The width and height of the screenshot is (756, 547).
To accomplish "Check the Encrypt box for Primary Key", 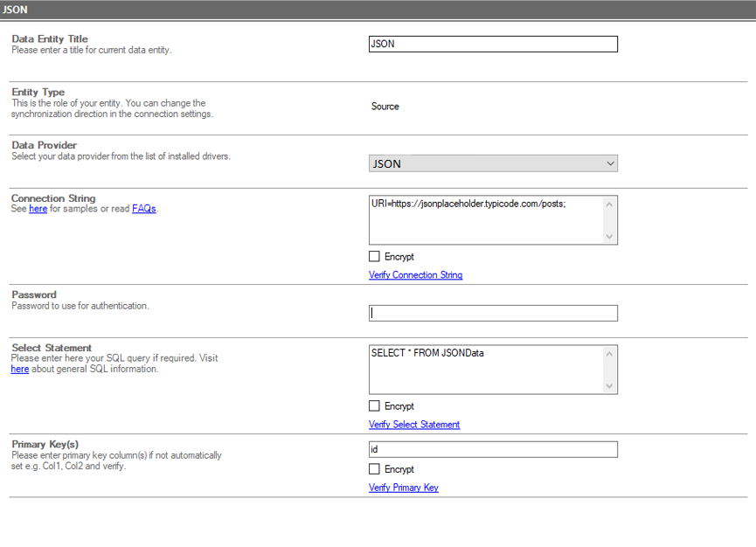I will (x=374, y=469).
